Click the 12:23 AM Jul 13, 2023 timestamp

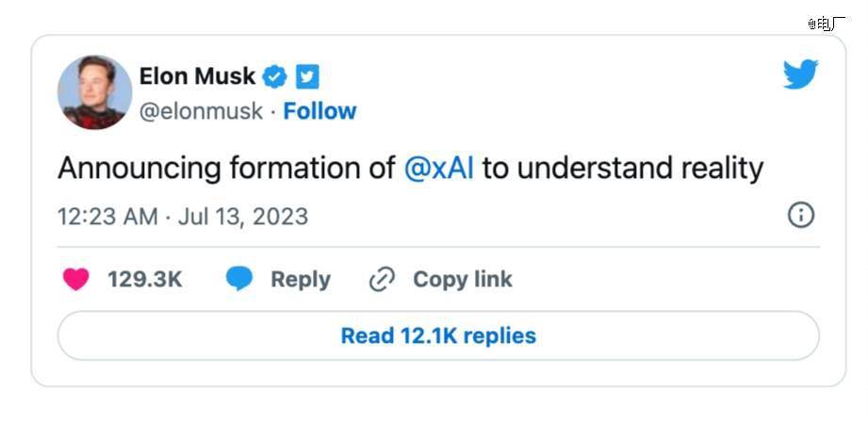coord(183,217)
